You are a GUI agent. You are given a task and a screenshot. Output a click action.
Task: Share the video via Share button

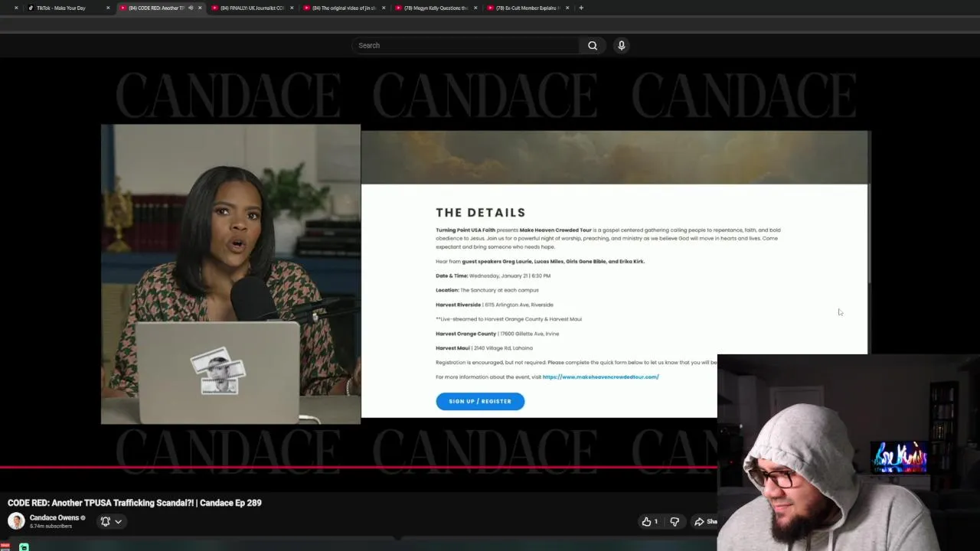pyautogui.click(x=705, y=521)
